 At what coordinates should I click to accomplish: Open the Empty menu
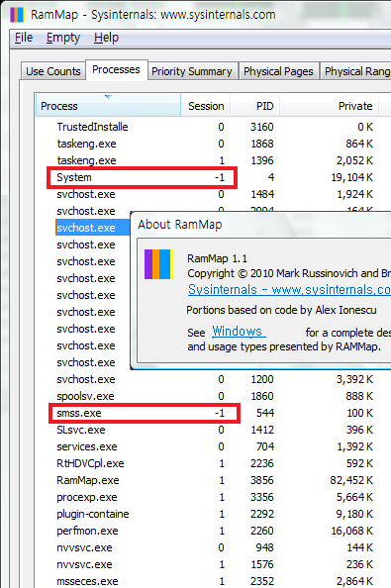pos(63,38)
